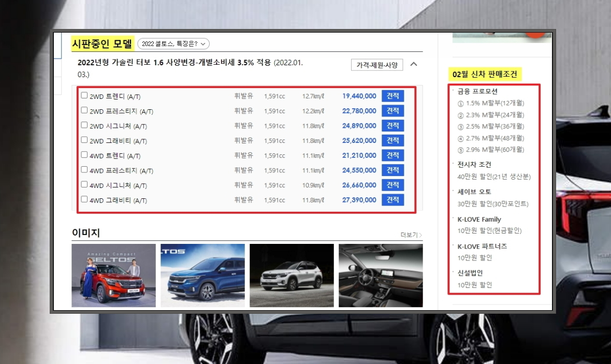Click the 02월 신차 판매조건 heading

click(485, 74)
